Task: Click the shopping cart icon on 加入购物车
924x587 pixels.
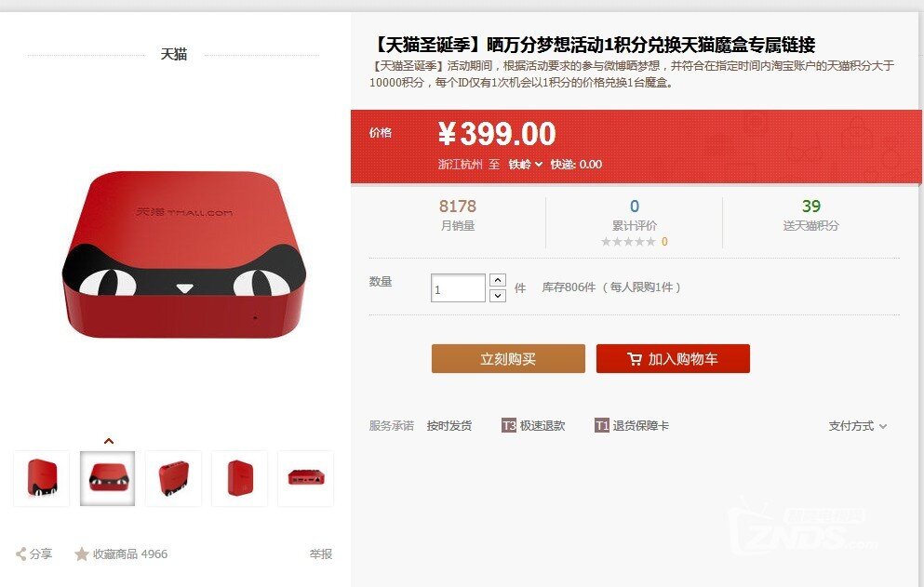Action: pos(634,359)
